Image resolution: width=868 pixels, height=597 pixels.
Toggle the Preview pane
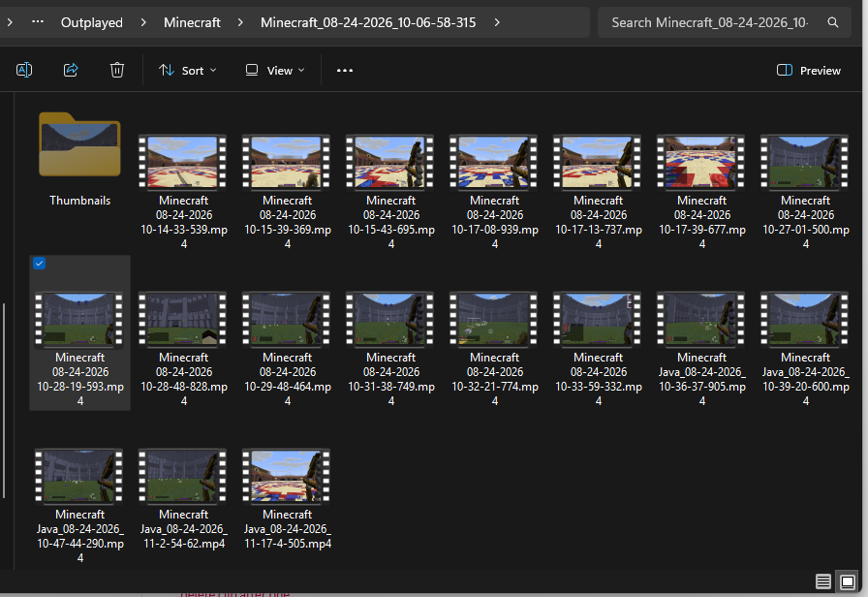tap(809, 71)
